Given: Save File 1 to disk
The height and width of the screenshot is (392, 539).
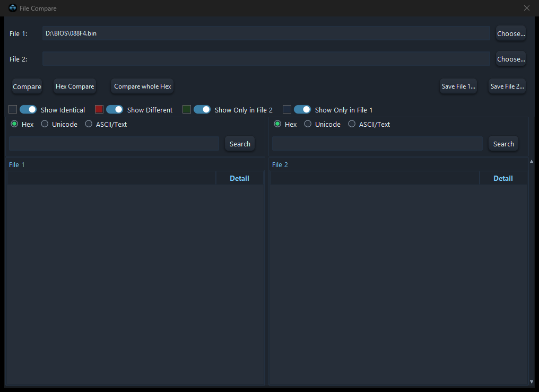Looking at the screenshot, I should click(x=458, y=86).
